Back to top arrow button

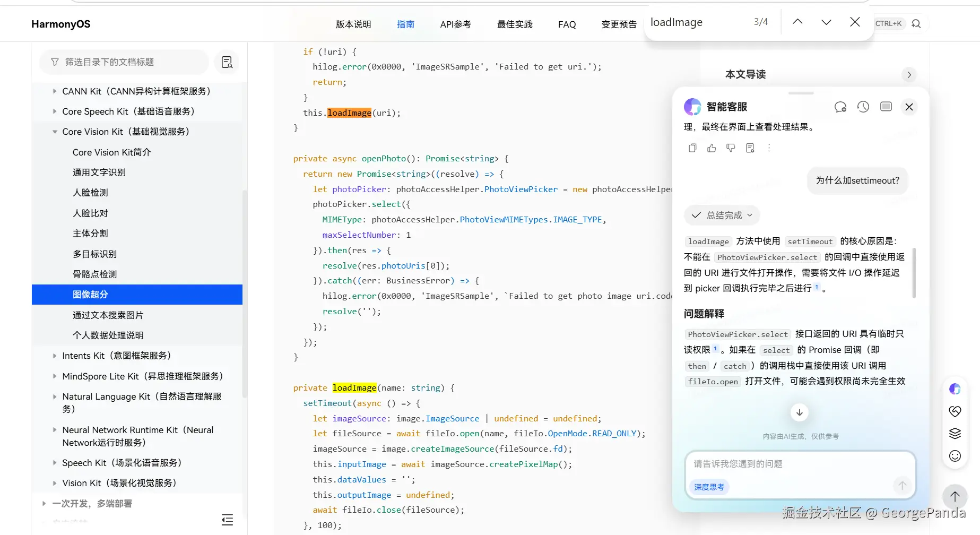pyautogui.click(x=955, y=497)
